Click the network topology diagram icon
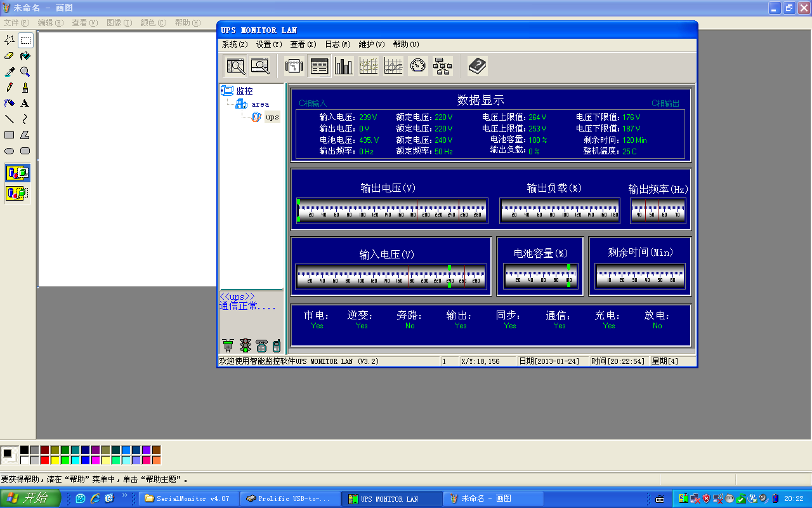The height and width of the screenshot is (508, 812). coord(443,66)
